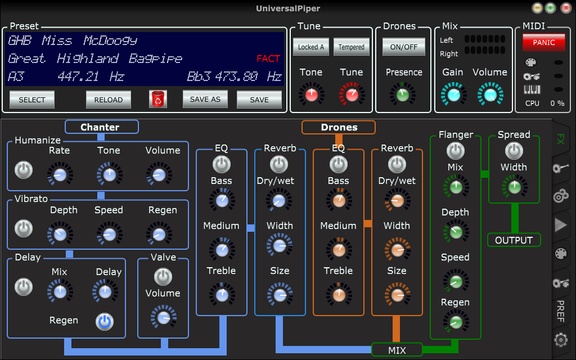Click the SAVE AS button
576x360 pixels.
tap(205, 99)
